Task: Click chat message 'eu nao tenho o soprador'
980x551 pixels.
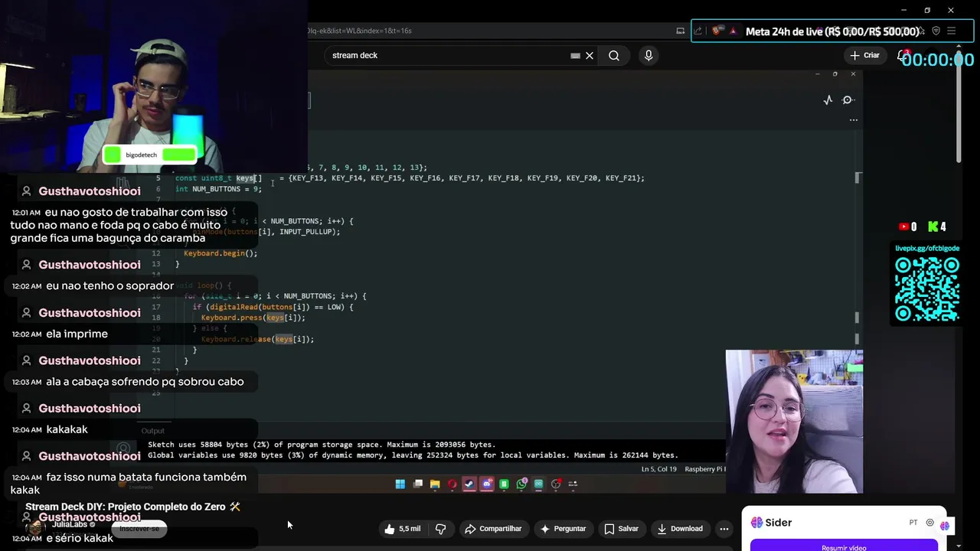Action: click(x=109, y=285)
